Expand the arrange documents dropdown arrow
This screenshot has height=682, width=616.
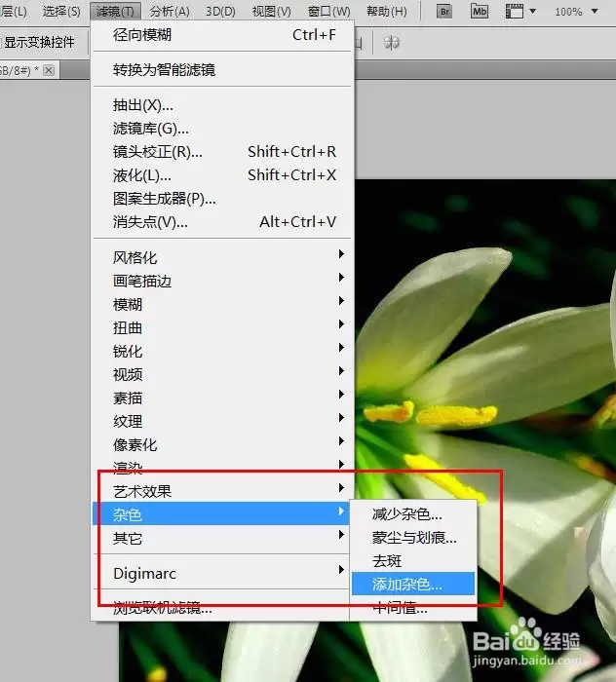(x=532, y=12)
